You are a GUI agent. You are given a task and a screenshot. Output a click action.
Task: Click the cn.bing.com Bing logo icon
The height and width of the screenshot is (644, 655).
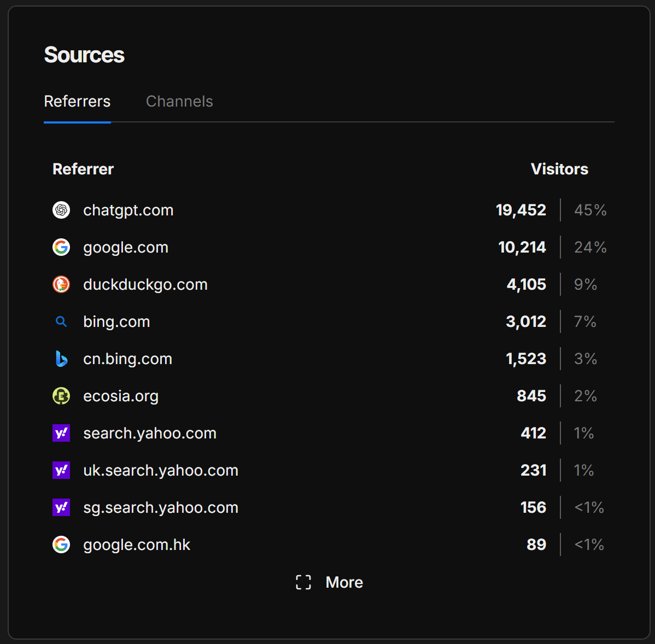pyautogui.click(x=61, y=359)
